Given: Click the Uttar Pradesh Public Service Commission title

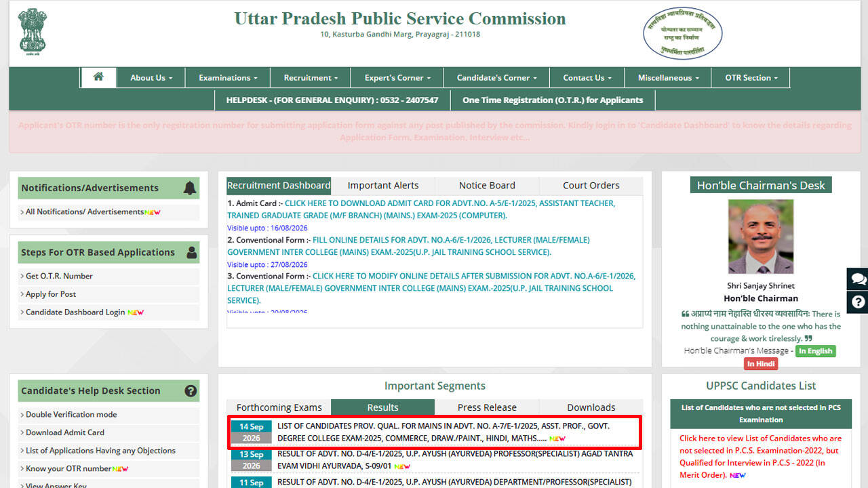Looking at the screenshot, I should 400,18.
